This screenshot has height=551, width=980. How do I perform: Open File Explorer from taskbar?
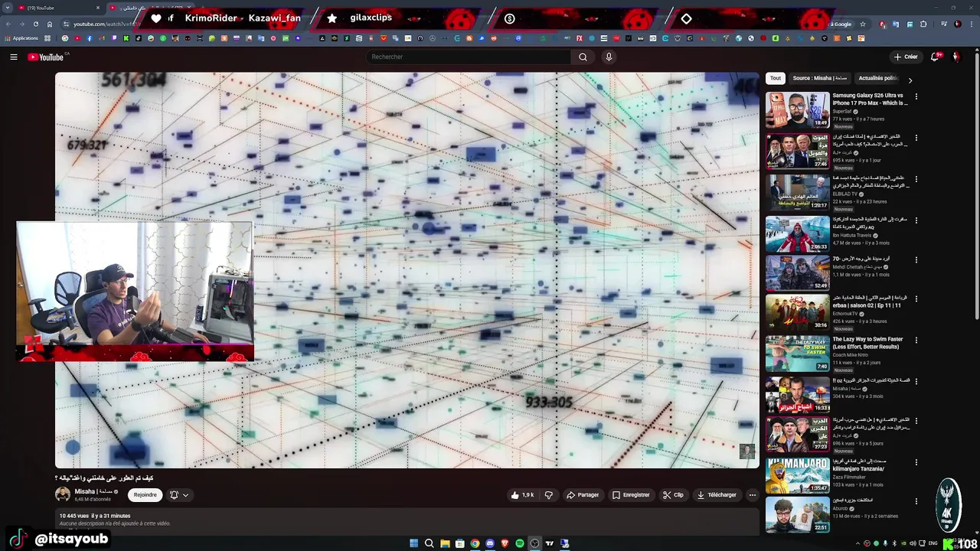click(444, 543)
